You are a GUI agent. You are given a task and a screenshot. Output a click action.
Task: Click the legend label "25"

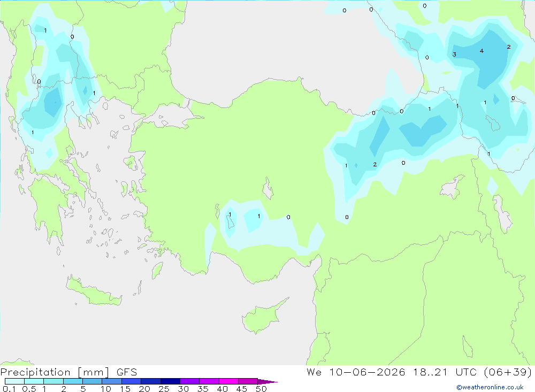[x=164, y=389]
